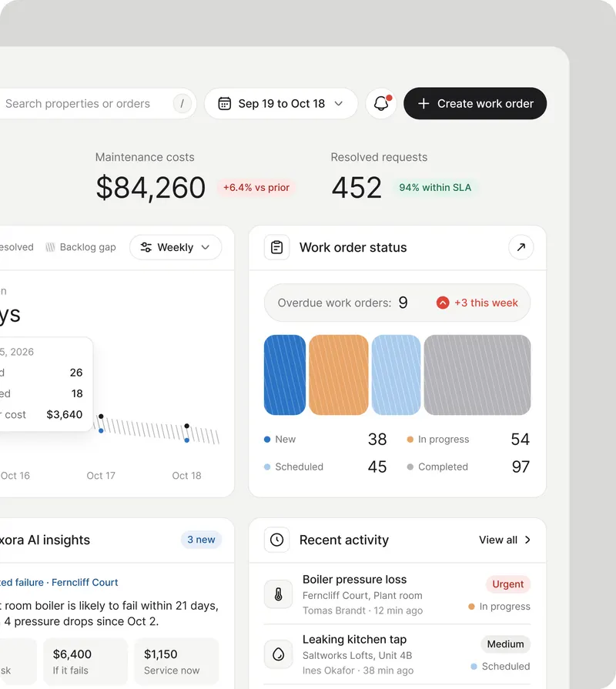This screenshot has height=689, width=616.
Task: Select the orange In progress status bar
Action: click(x=339, y=375)
